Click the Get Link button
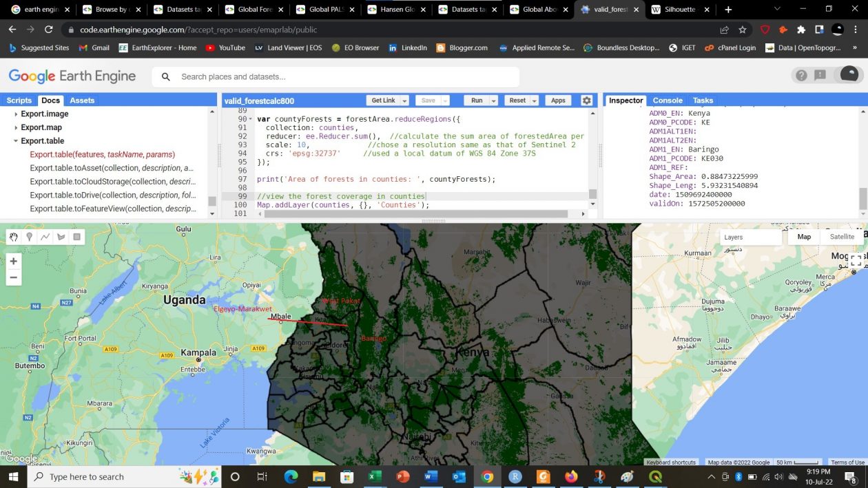The height and width of the screenshot is (488, 868). point(383,100)
